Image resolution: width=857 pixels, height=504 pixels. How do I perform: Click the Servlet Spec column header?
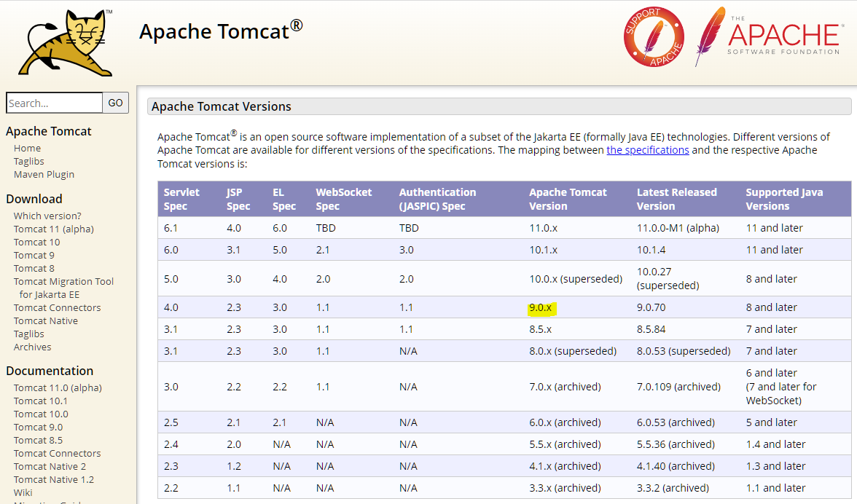coord(181,199)
